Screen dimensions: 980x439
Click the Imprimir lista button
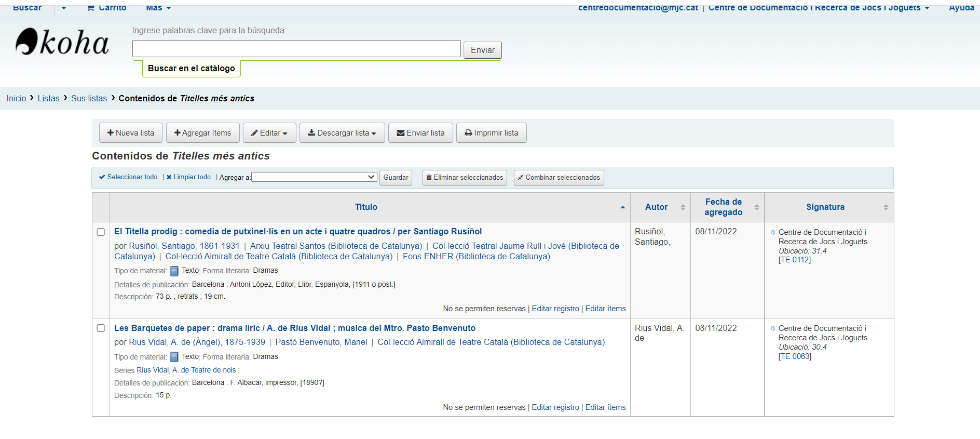(492, 133)
